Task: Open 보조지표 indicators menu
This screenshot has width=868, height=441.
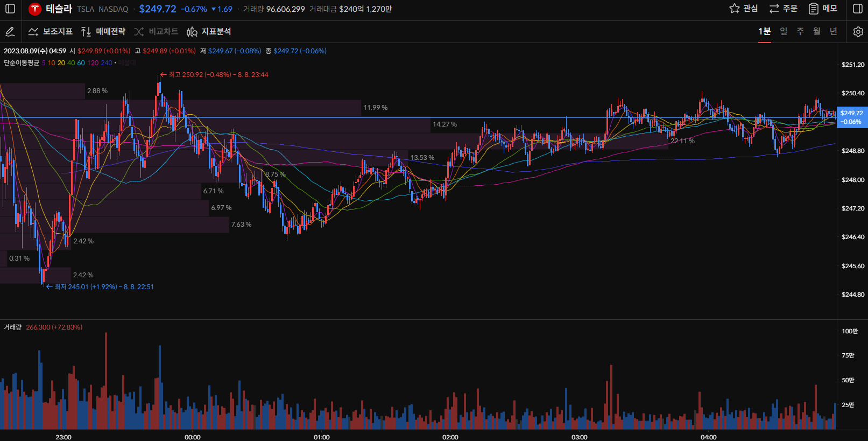Action: point(51,32)
